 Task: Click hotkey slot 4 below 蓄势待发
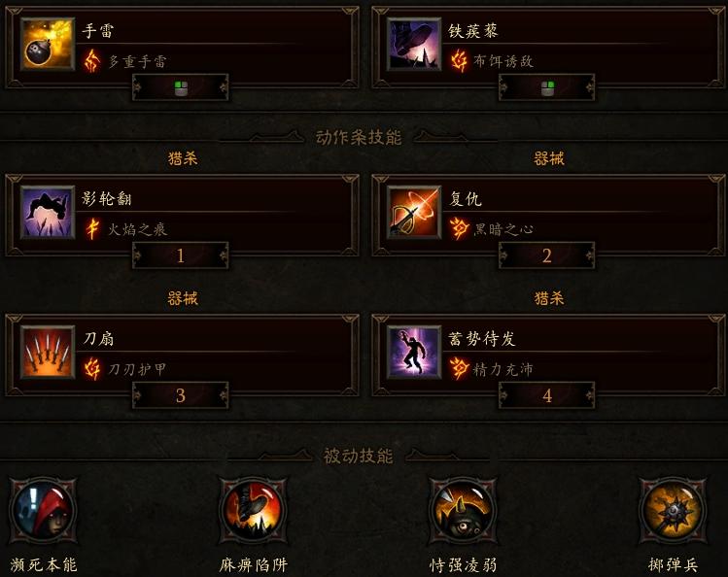(x=547, y=395)
